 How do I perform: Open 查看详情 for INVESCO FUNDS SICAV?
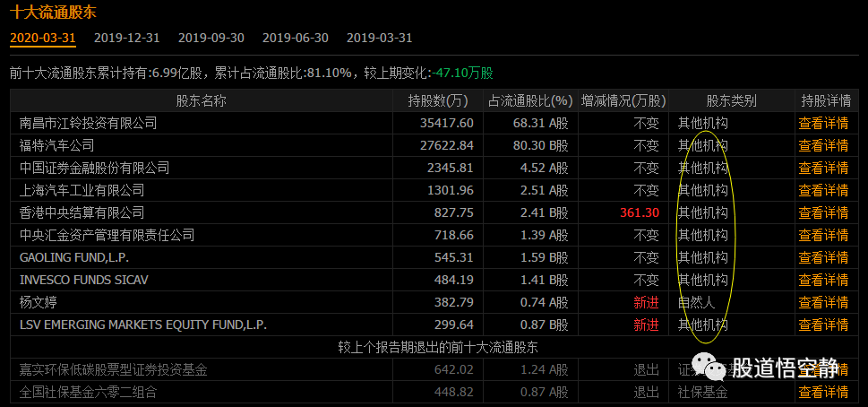point(823,280)
